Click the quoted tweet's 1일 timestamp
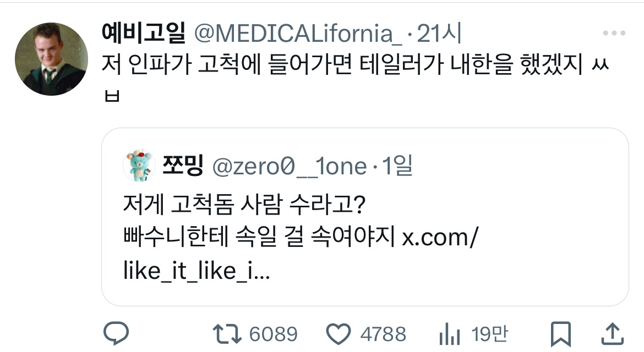Screen dimensions: 644x352 397,166
